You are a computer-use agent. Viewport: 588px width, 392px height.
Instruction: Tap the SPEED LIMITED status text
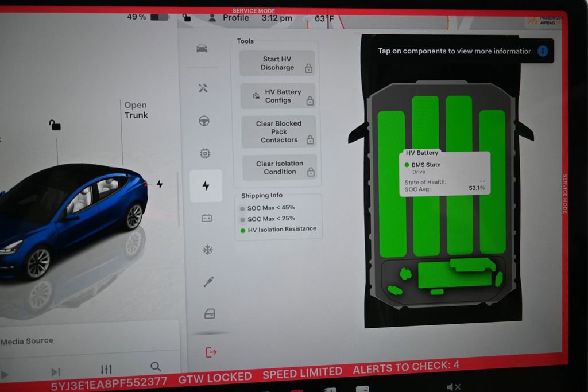pyautogui.click(x=302, y=373)
